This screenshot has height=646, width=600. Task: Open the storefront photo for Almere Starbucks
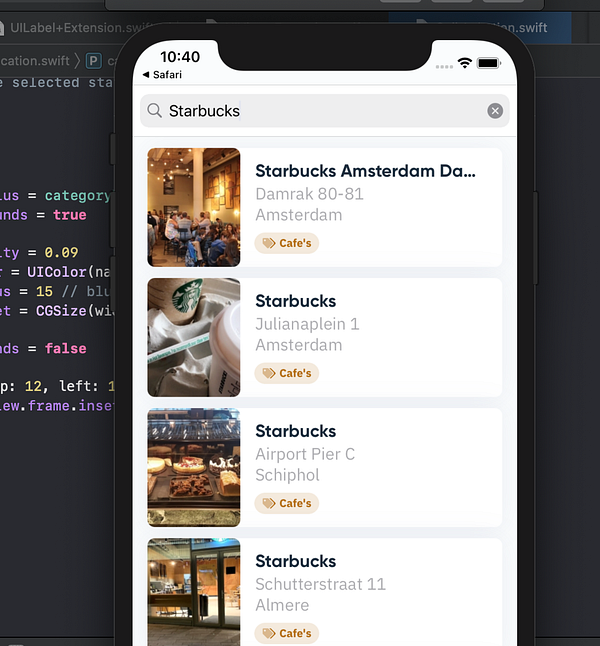click(194, 592)
